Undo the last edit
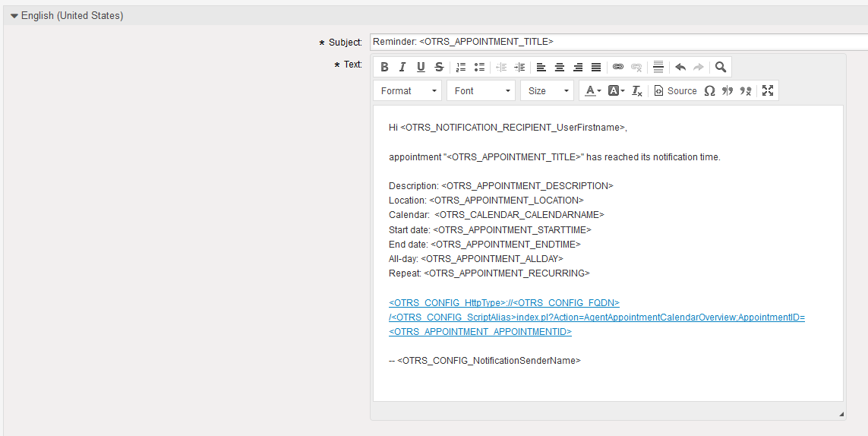The height and width of the screenshot is (436, 868). [680, 67]
